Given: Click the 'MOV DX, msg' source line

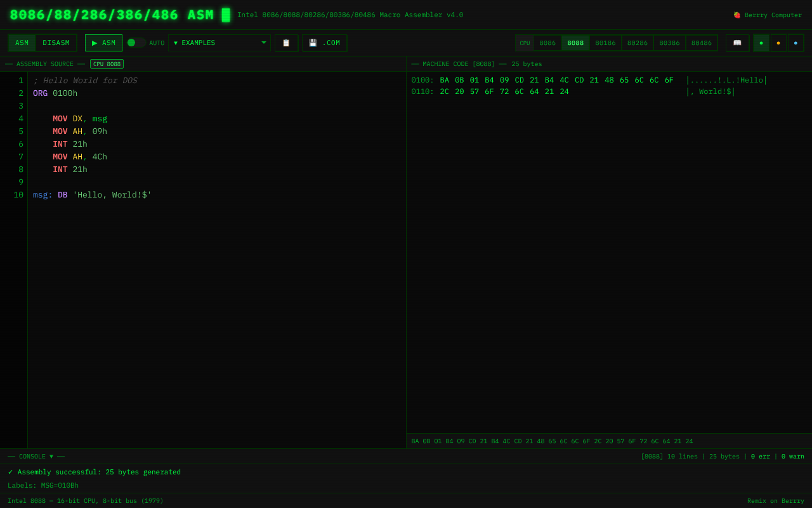Looking at the screenshot, I should pyautogui.click(x=80, y=119).
